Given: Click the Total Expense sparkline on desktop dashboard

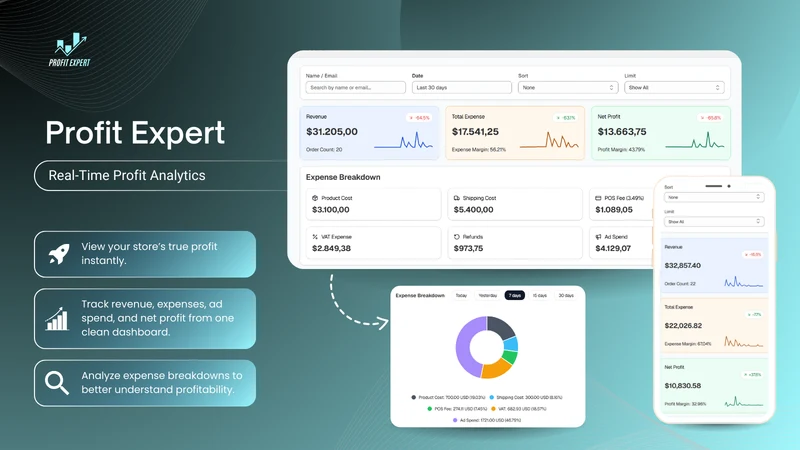Looking at the screenshot, I should coord(549,140).
